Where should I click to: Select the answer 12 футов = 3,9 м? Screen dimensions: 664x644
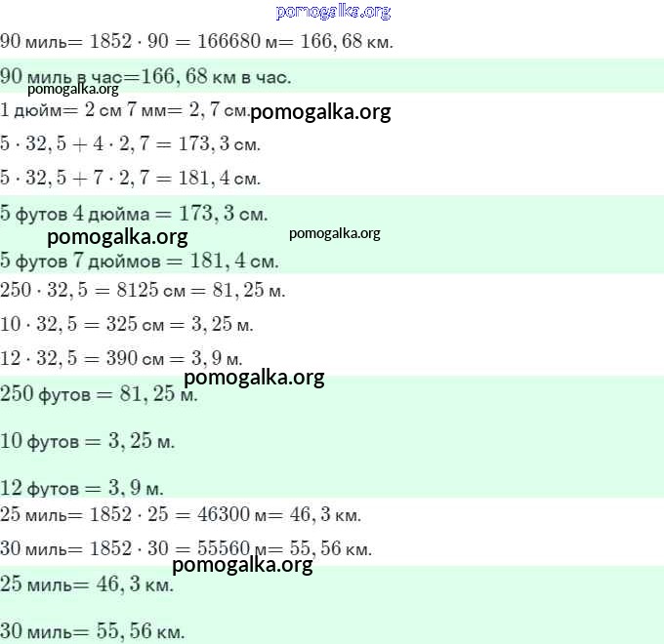click(82, 487)
